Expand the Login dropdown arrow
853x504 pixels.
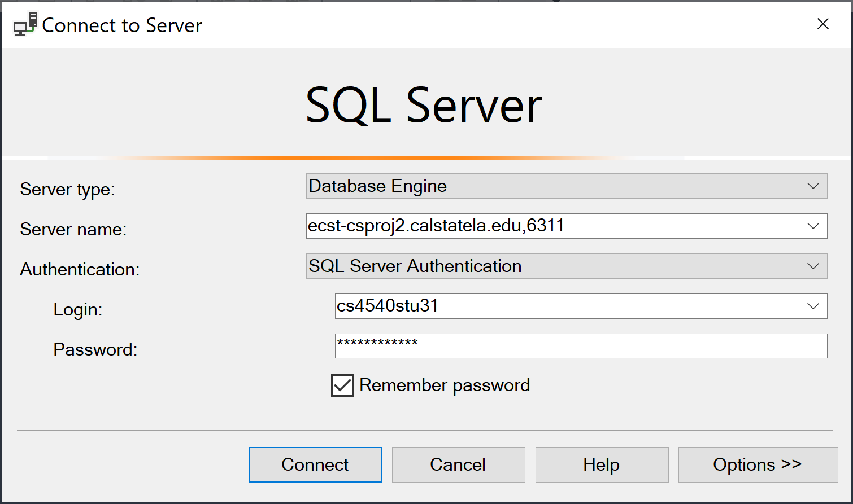813,306
